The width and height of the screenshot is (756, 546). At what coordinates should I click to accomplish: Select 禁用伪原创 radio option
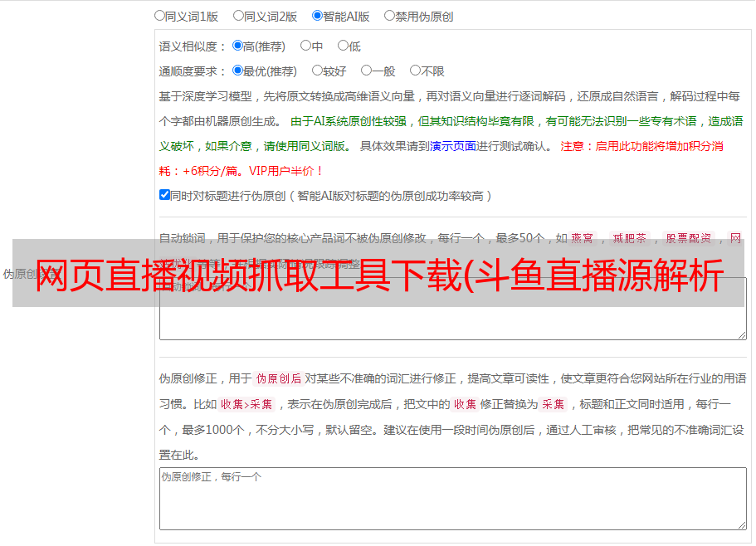pyautogui.click(x=389, y=16)
